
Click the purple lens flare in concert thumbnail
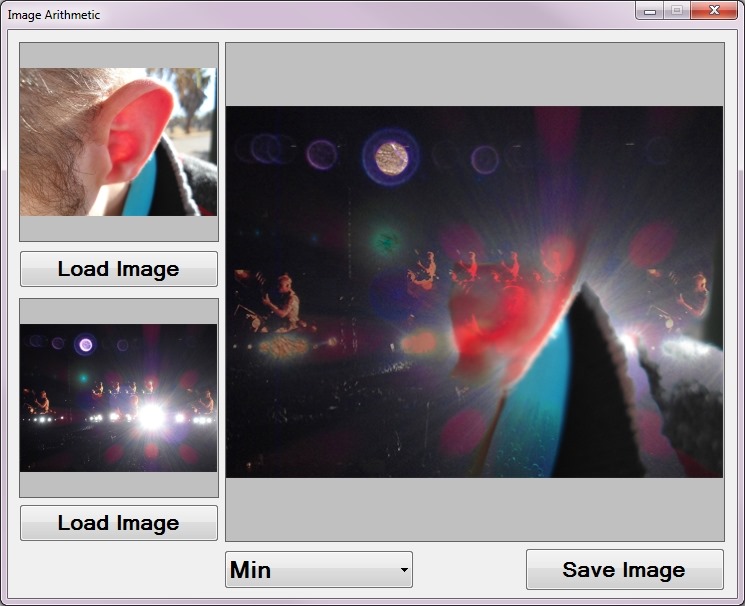point(86,345)
